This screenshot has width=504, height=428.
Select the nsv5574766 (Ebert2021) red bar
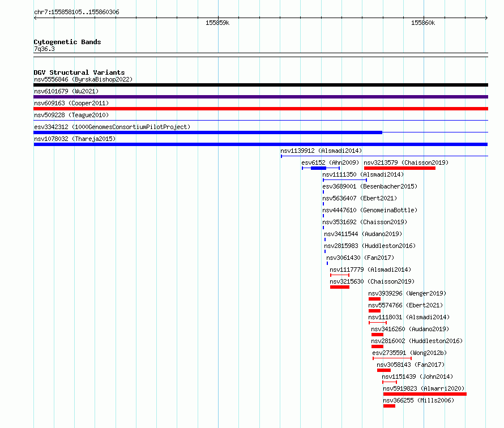(x=374, y=311)
